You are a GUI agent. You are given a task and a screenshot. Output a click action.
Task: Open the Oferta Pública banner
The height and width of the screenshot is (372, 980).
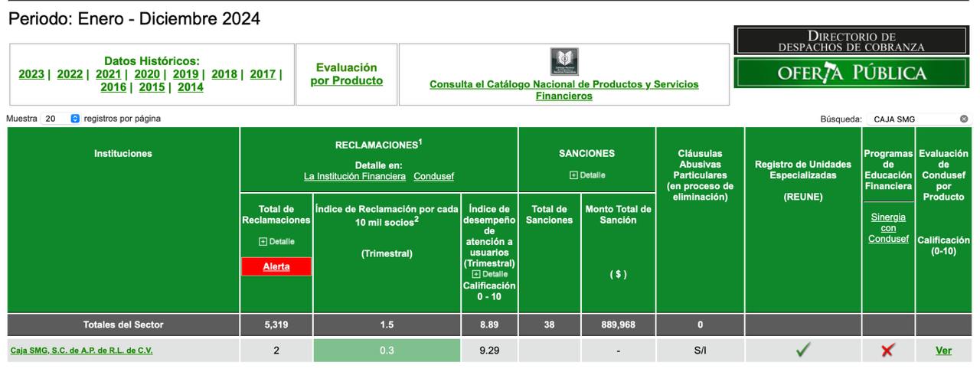[851, 73]
